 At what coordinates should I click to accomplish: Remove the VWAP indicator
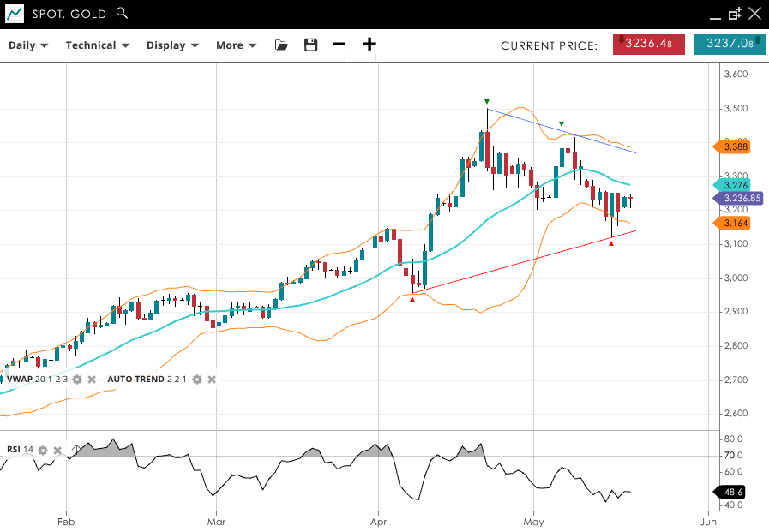tap(91, 379)
